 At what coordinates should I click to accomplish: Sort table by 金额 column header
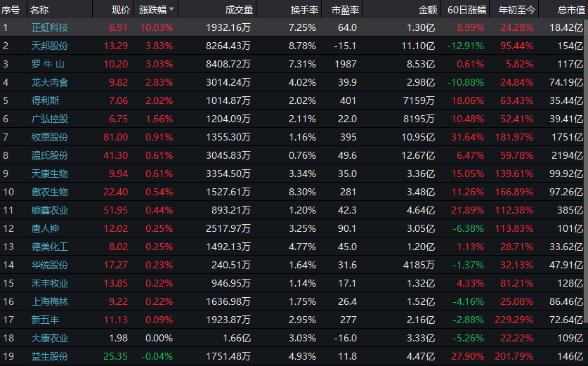click(428, 10)
